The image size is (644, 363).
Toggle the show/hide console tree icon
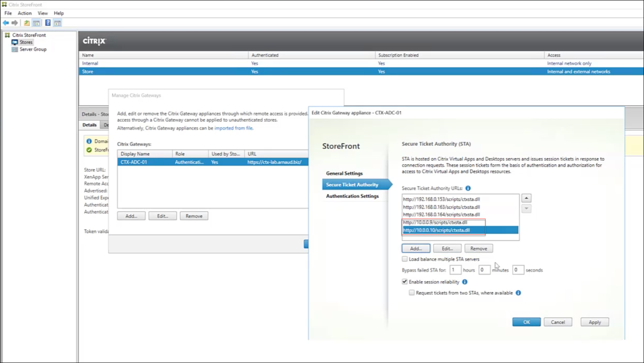[x=36, y=23]
